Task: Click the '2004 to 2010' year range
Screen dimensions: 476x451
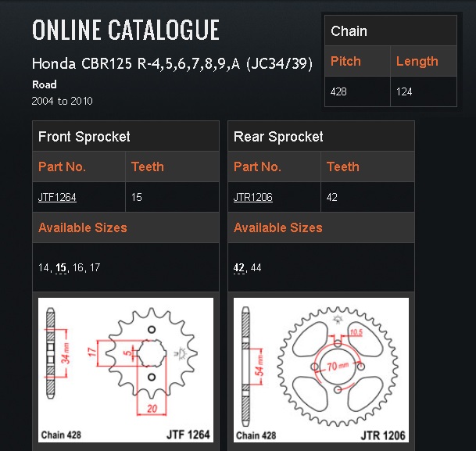Action: (x=63, y=101)
